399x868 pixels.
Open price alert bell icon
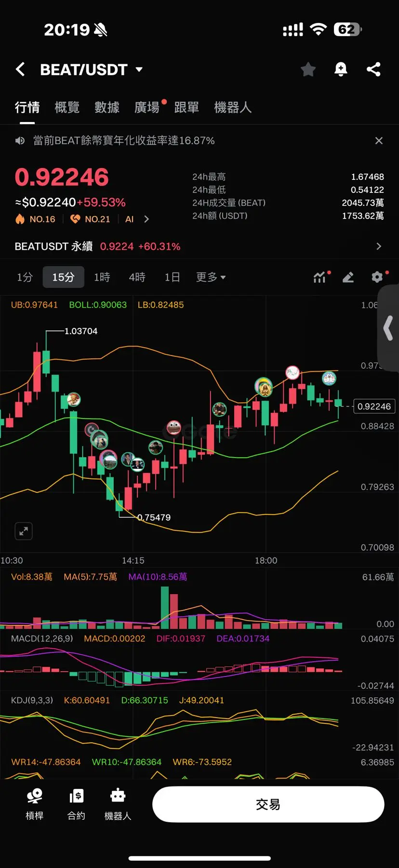point(341,69)
